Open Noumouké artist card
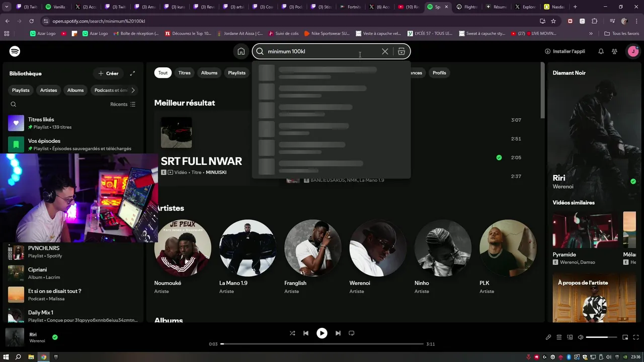 click(183, 257)
